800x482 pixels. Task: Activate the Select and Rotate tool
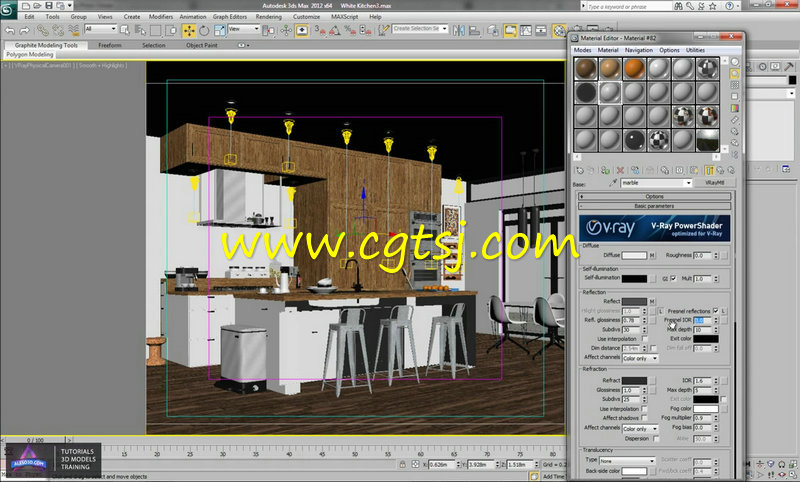[204, 31]
